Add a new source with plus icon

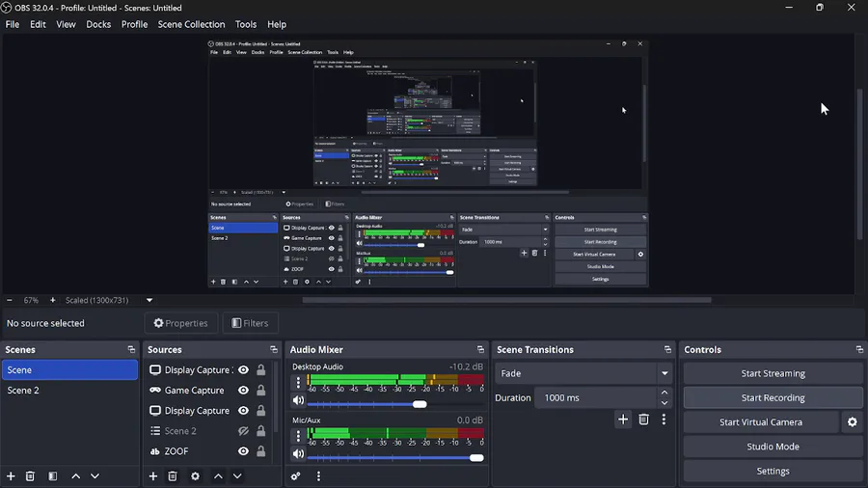[153, 475]
